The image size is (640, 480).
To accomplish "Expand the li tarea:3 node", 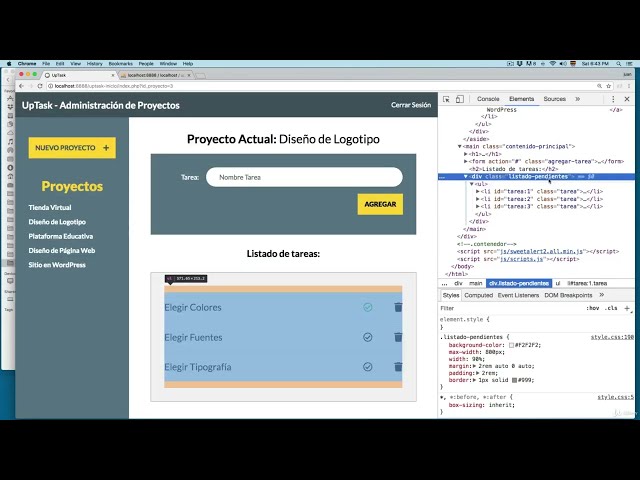I will point(478,206).
